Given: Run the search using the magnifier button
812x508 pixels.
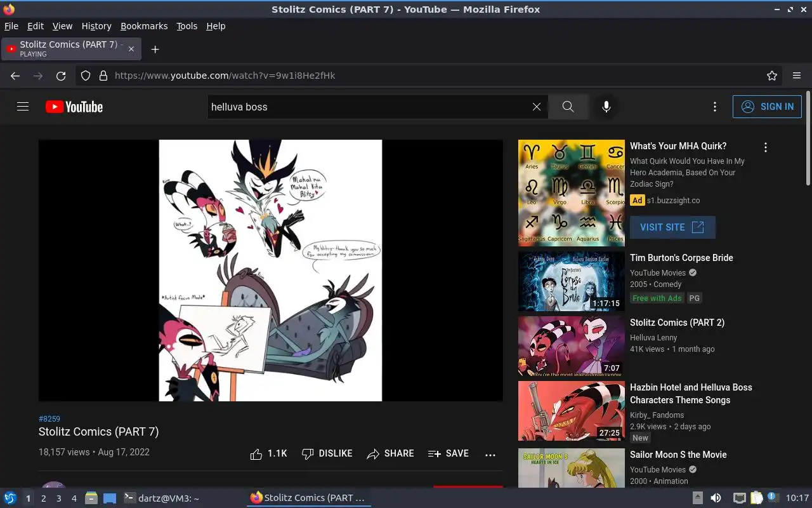Looking at the screenshot, I should click(568, 107).
